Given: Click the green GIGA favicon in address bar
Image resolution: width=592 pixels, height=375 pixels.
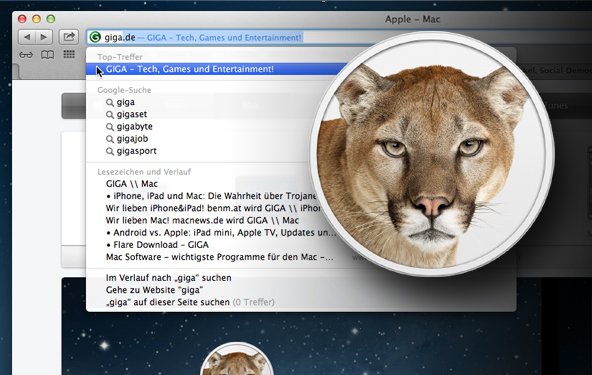Looking at the screenshot, I should click(95, 37).
